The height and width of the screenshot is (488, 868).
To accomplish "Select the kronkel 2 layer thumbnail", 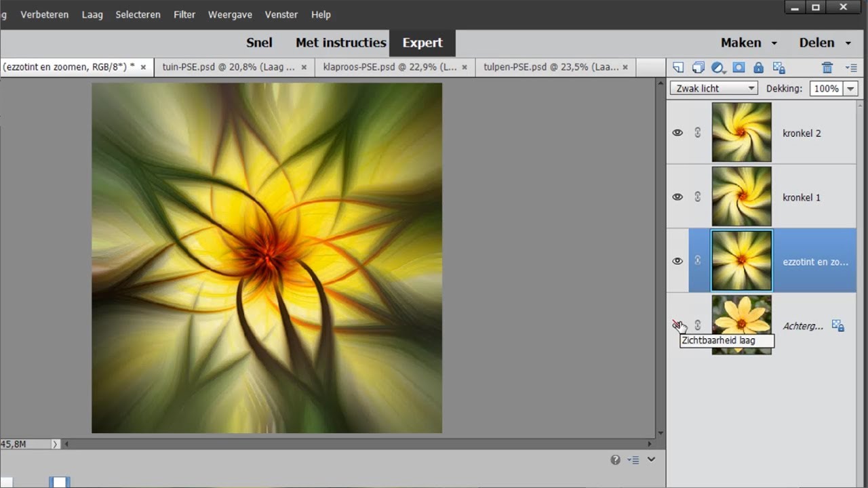I will [741, 132].
